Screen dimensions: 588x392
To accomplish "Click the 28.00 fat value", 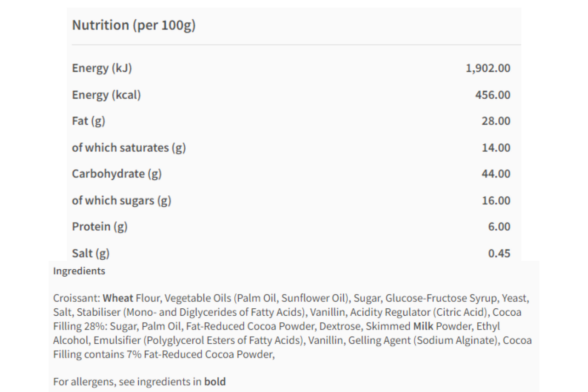I will click(496, 121).
